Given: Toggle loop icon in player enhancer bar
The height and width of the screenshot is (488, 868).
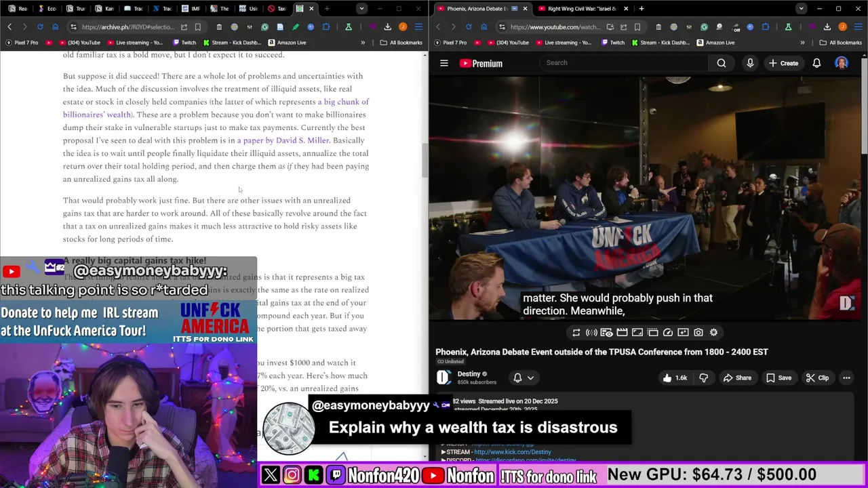Looking at the screenshot, I should tap(576, 332).
